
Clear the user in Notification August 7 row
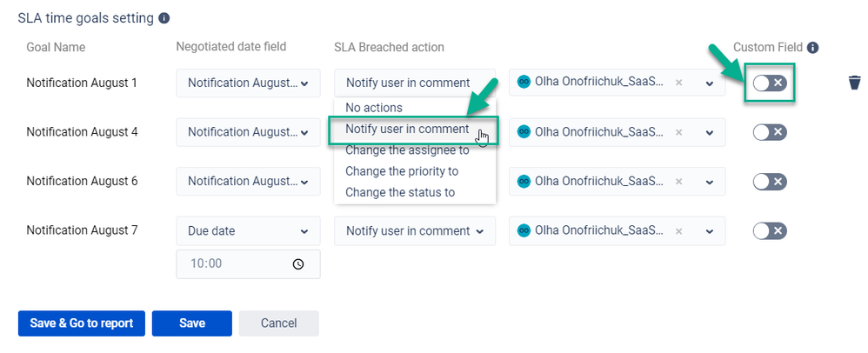coord(679,231)
